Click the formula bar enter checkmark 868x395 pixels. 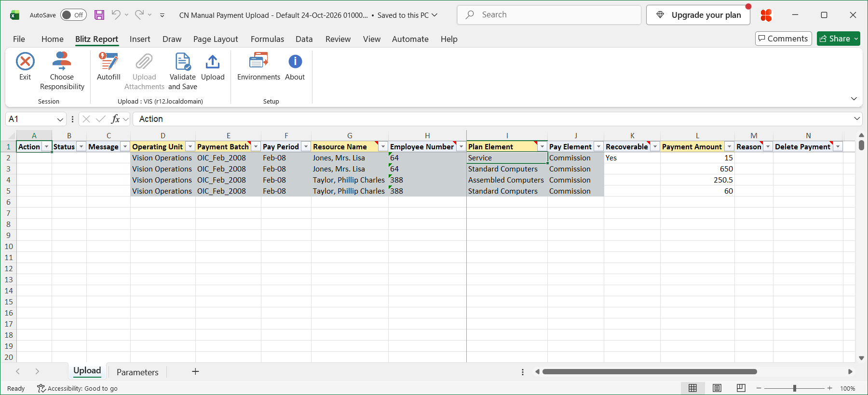(x=101, y=119)
